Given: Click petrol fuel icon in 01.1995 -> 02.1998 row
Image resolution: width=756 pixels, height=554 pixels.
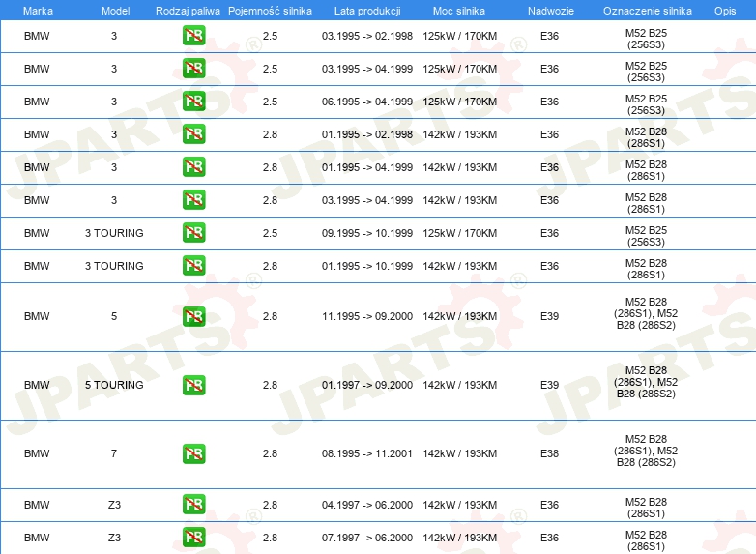Looking at the screenshot, I should [x=193, y=134].
